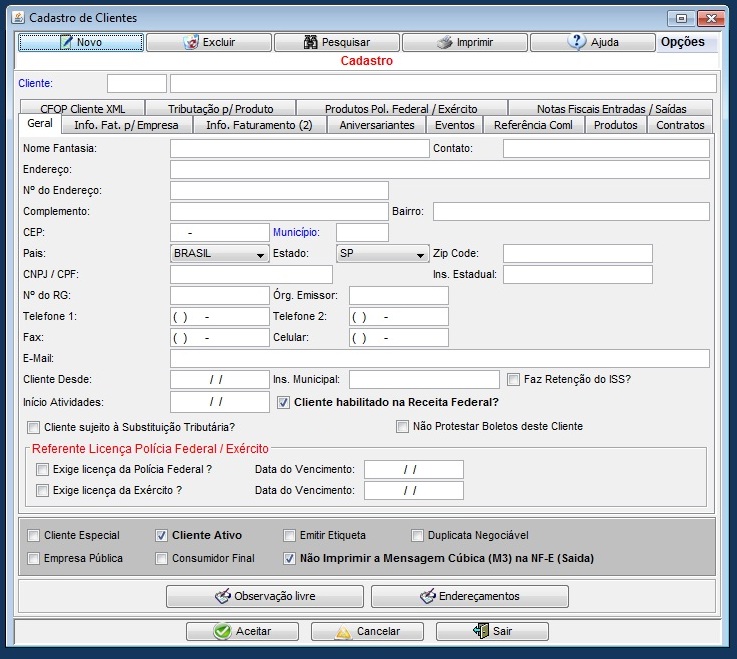Open the Estado SP dropdown
Viewport: 737px width, 659px height.
[x=383, y=253]
